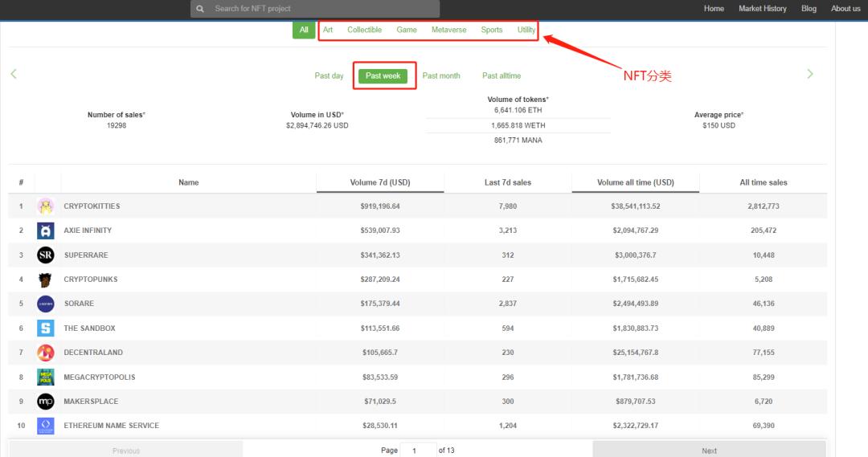Click the CryptoPunks avatar icon
868x457 pixels.
coord(46,280)
